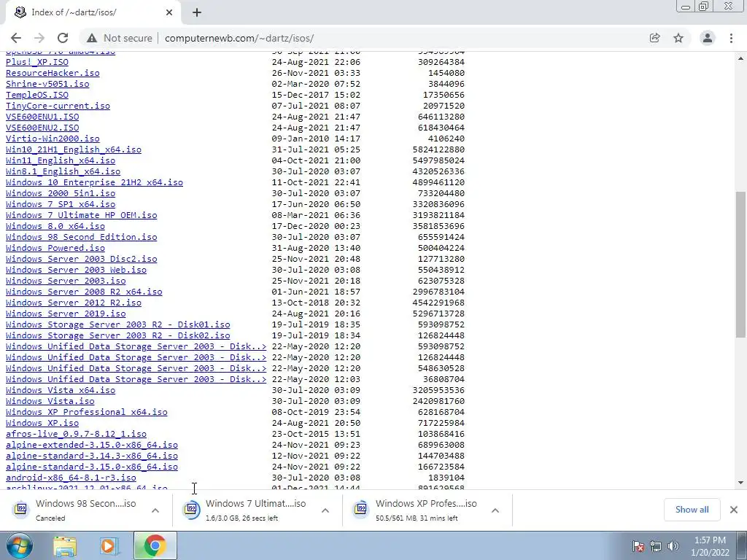Open Windows Start menu orb
The image size is (747, 560).
[x=19, y=545]
